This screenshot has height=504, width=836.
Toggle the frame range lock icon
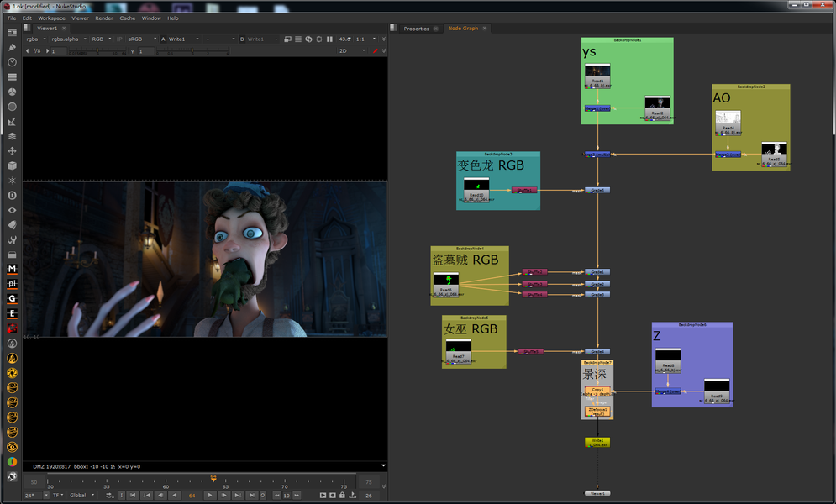(342, 496)
